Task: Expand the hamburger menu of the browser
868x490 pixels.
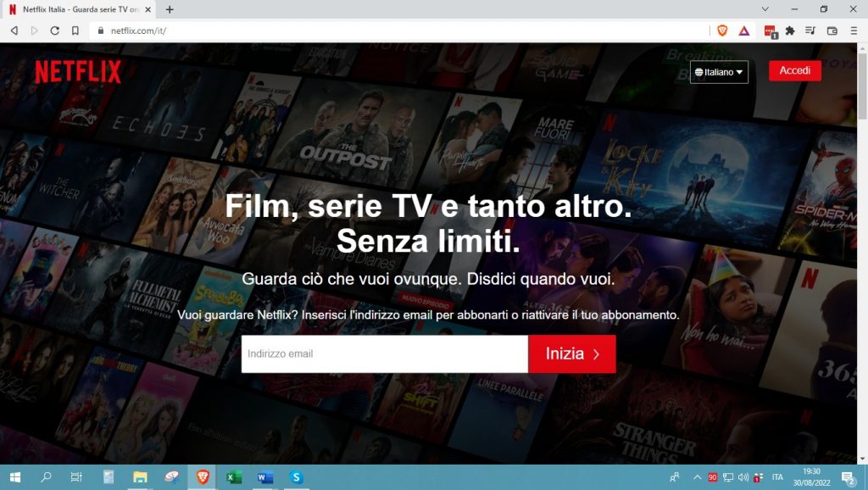Action: point(854,31)
